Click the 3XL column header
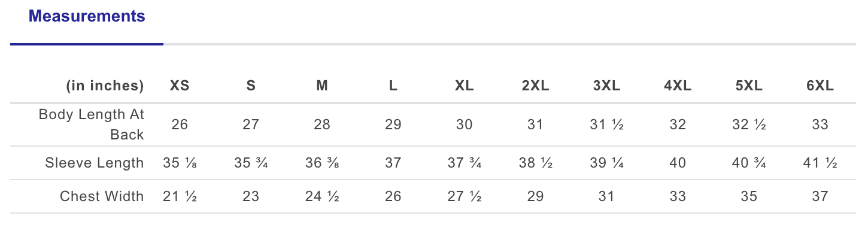The height and width of the screenshot is (228, 868). click(x=606, y=86)
